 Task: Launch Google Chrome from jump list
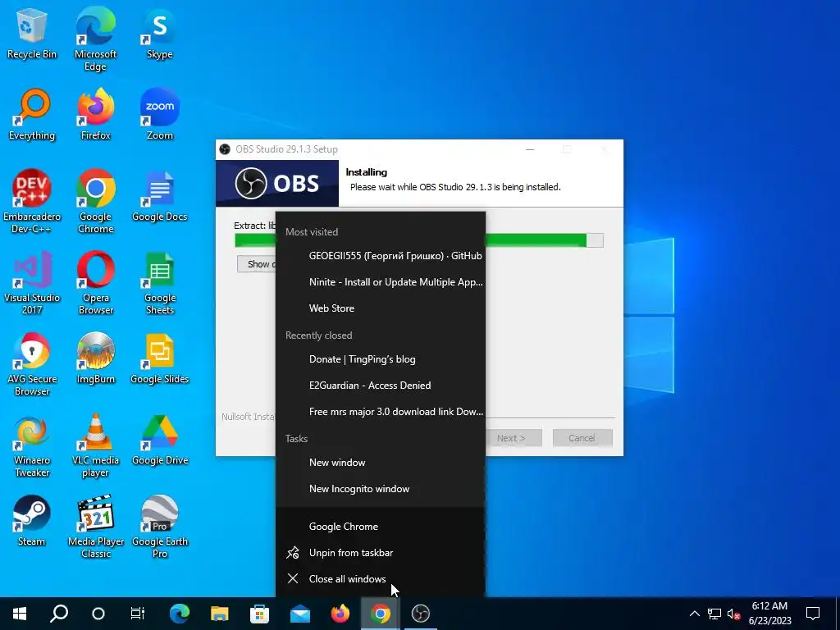tap(381, 526)
